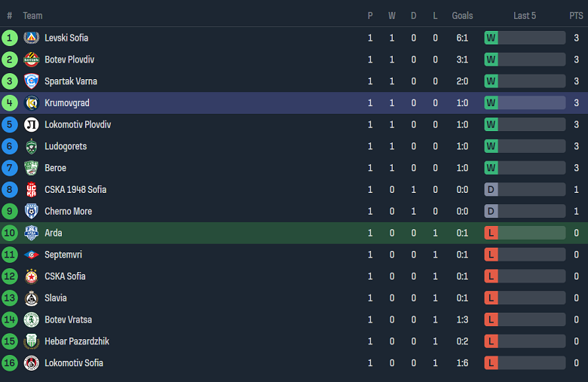Click the Lokomotiv Plovdiv logo icon
588x382 pixels.
pyautogui.click(x=31, y=124)
